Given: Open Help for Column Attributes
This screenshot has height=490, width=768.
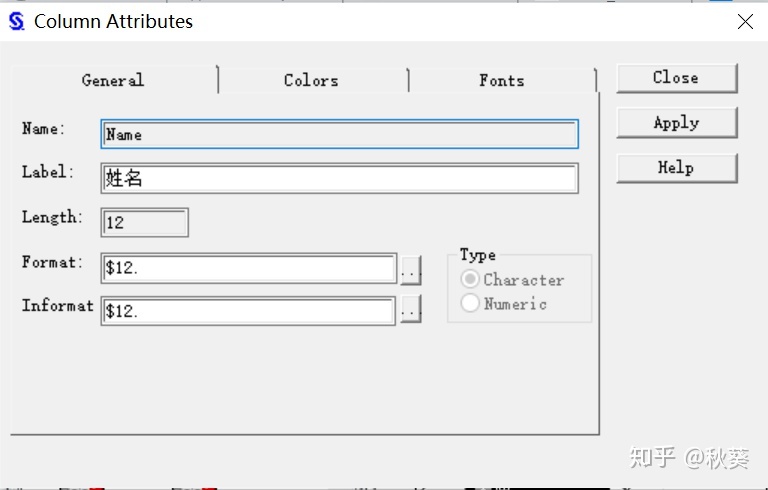Looking at the screenshot, I should pyautogui.click(x=676, y=168).
